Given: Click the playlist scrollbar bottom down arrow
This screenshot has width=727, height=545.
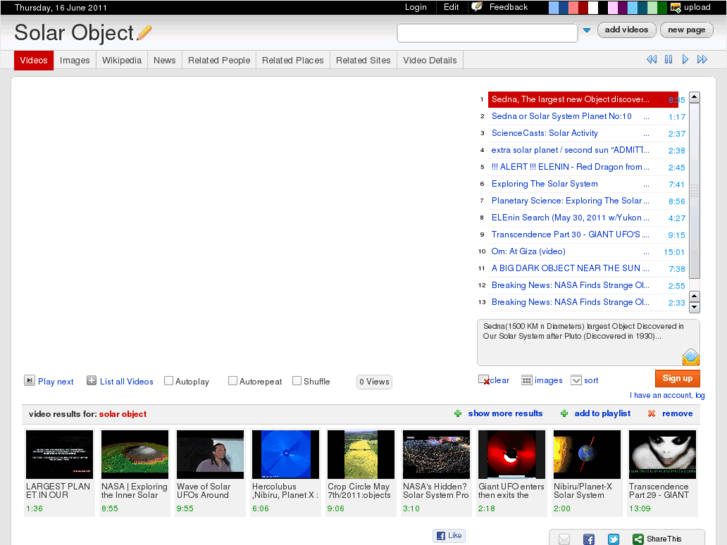Looking at the screenshot, I should tap(694, 307).
